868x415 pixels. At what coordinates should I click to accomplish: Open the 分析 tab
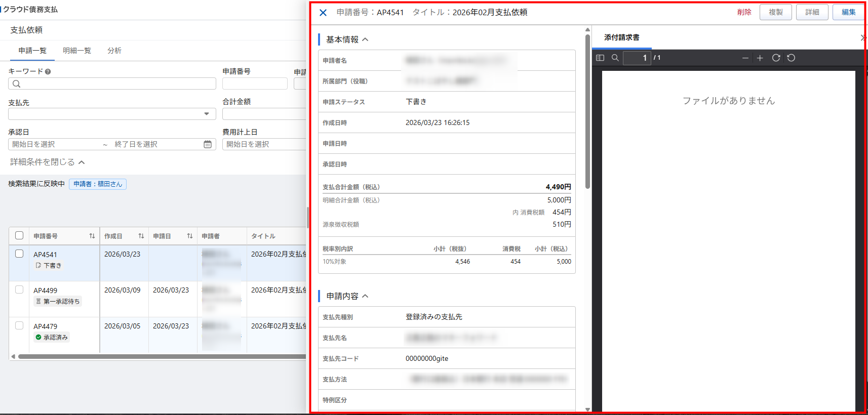[114, 51]
